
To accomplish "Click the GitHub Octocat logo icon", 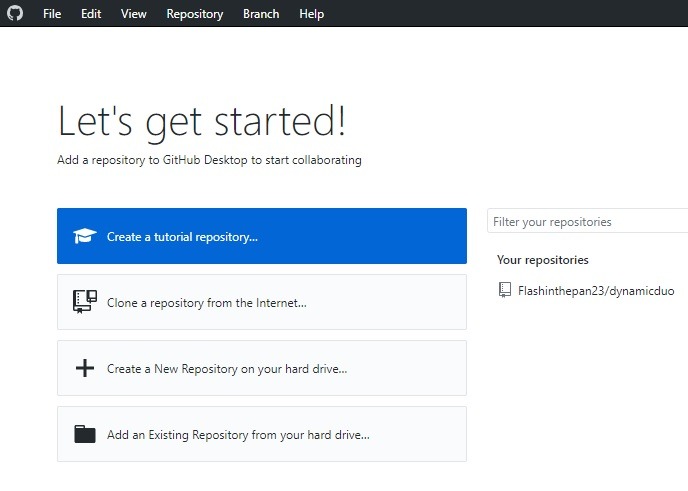I will click(15, 13).
